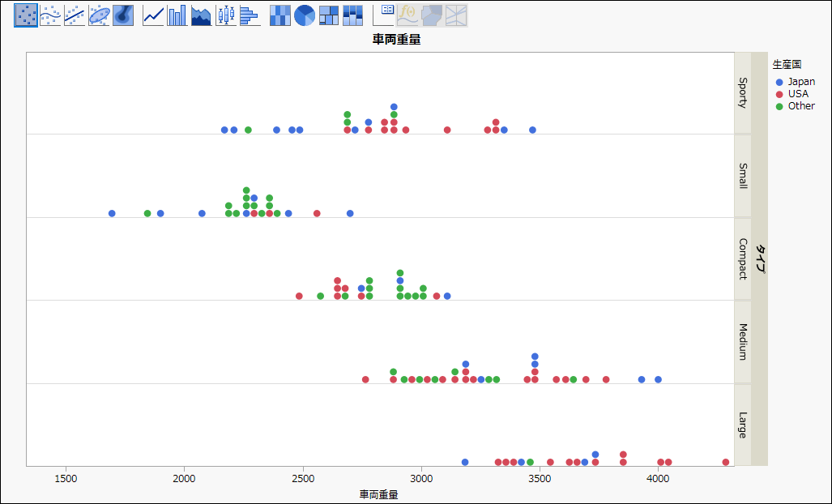
Task: Select the Medium group label
Action: 743,342
